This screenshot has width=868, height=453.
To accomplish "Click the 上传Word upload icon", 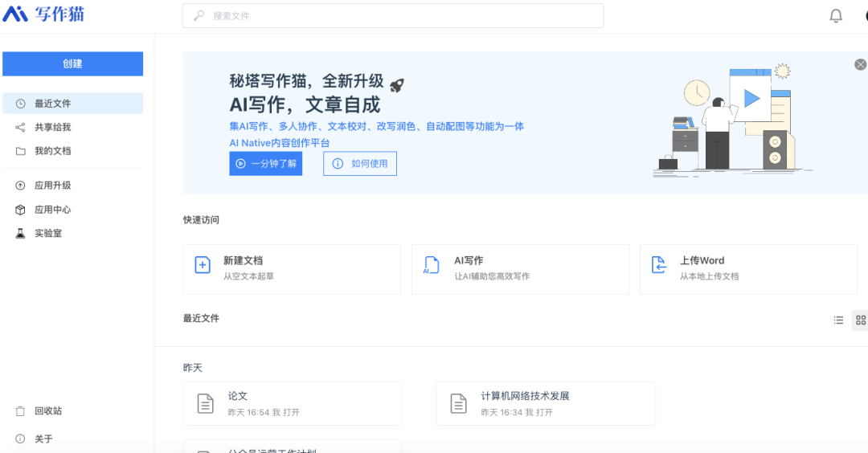I will 659,265.
